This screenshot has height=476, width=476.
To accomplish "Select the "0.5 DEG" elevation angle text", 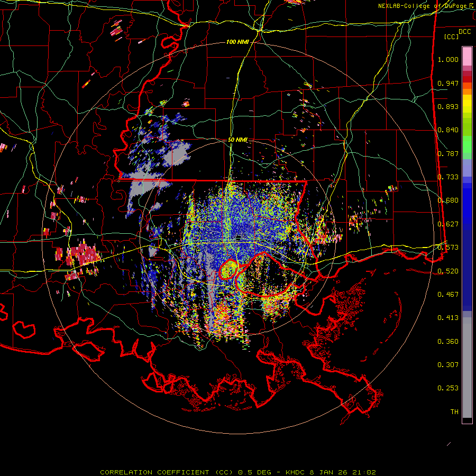I will click(x=254, y=472).
